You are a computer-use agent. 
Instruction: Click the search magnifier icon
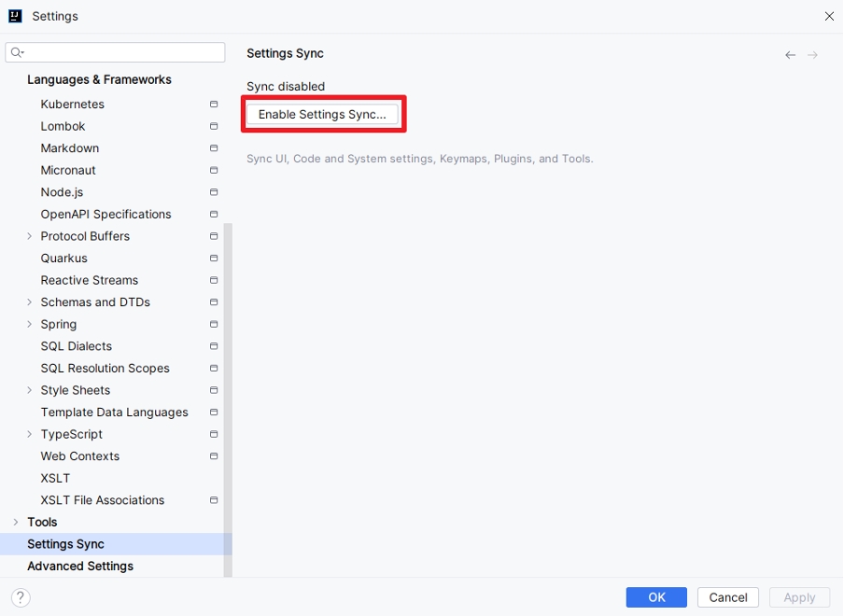click(18, 52)
